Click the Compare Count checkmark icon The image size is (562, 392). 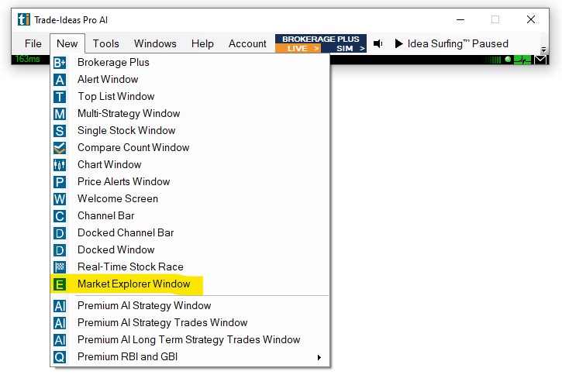[x=60, y=147]
